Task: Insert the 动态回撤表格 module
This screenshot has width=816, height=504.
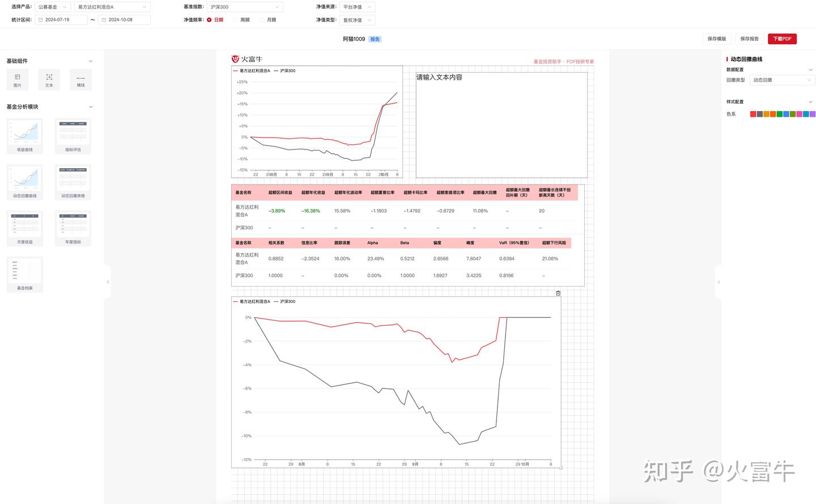Action: pos(73,182)
